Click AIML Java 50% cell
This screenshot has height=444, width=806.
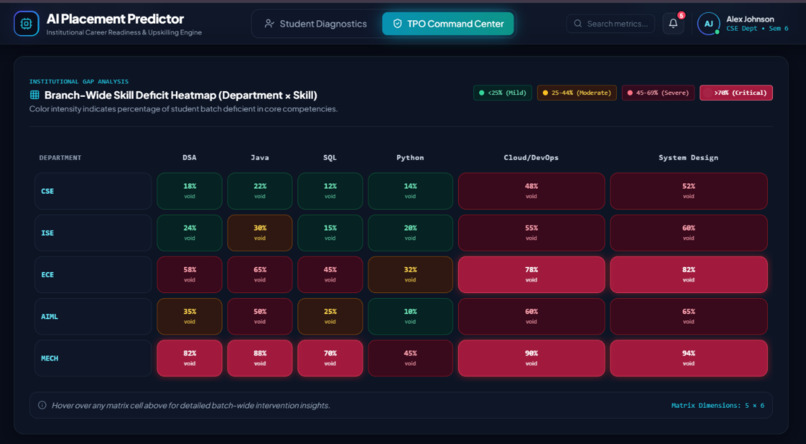pyautogui.click(x=260, y=317)
